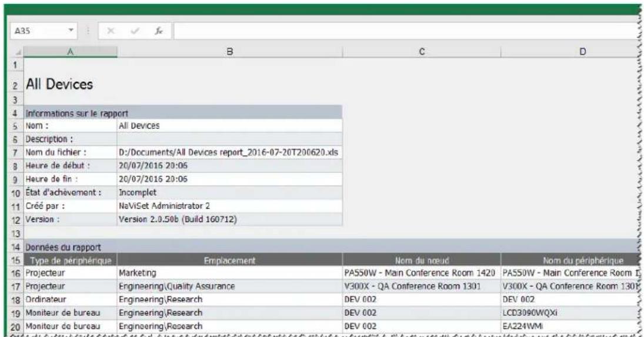Click 'Engineering\Quality Assurance' cell

point(229,286)
